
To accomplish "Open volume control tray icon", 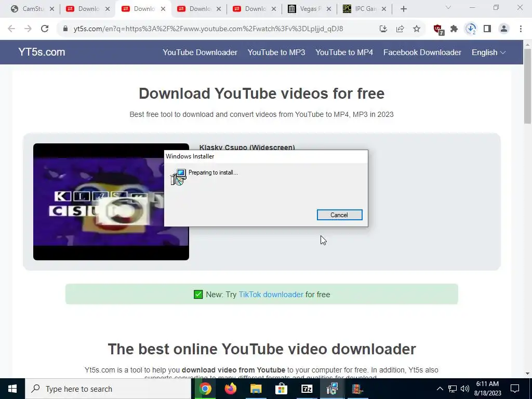I will tap(465, 389).
